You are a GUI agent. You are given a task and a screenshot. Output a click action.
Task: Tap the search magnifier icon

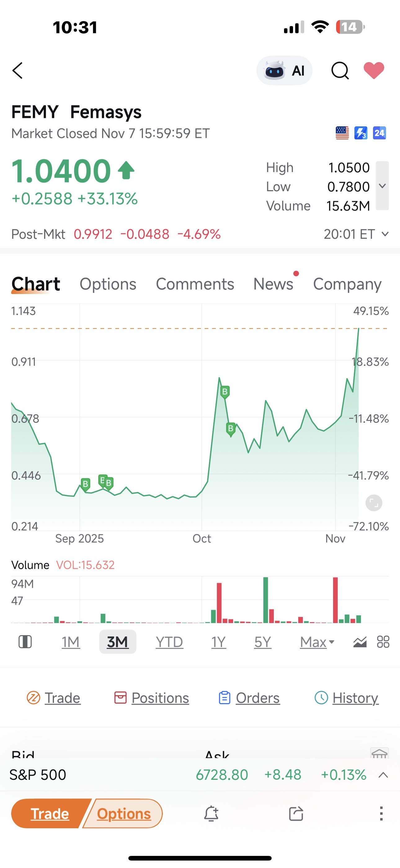340,71
